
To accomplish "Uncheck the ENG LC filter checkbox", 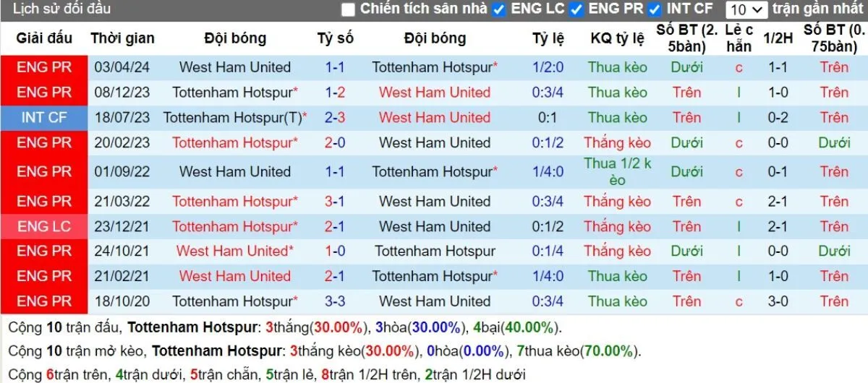I will coord(499,9).
